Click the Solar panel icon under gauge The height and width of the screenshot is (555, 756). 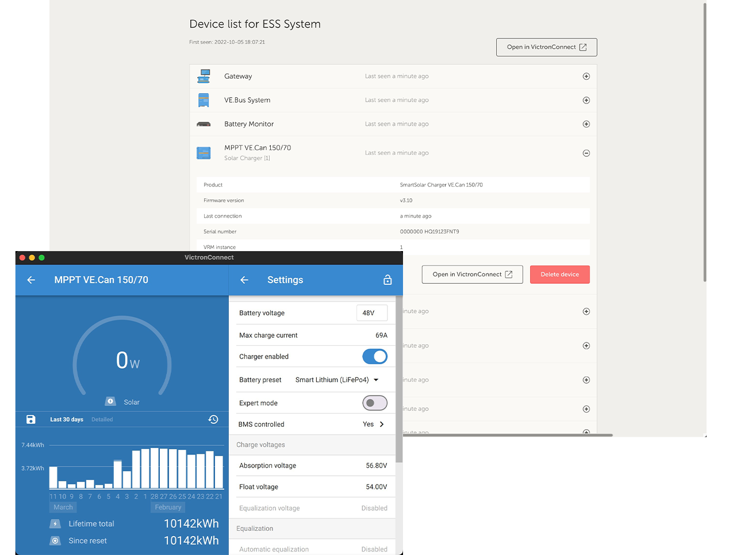point(110,402)
